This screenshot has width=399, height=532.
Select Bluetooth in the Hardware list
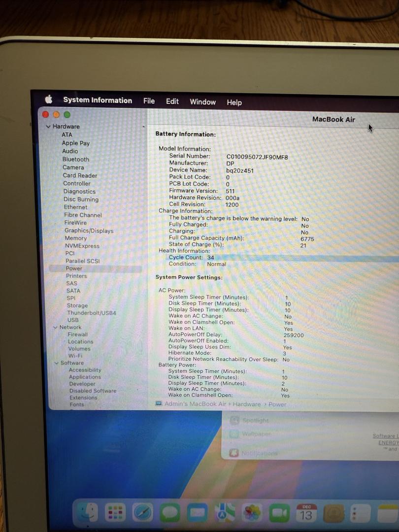[76, 160]
